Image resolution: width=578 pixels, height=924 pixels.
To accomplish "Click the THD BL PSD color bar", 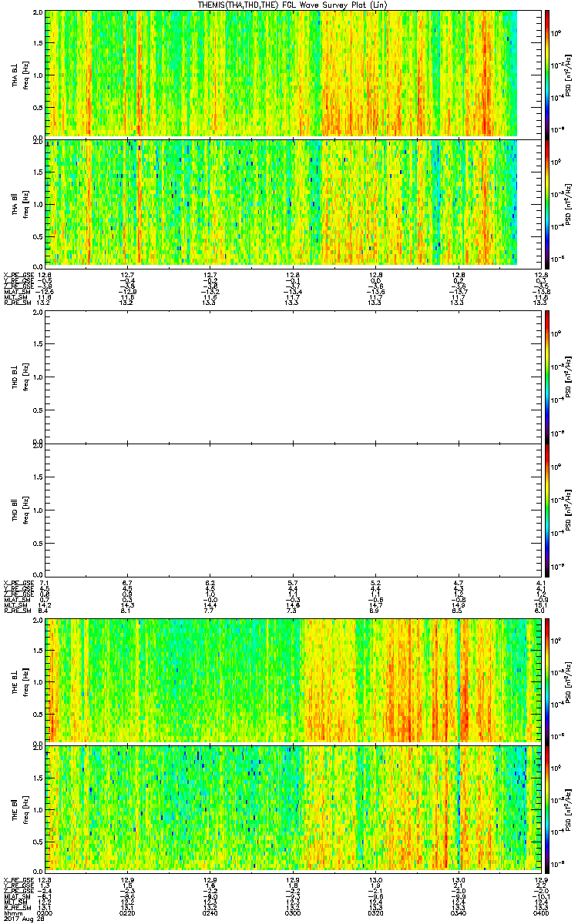I will tap(548, 377).
